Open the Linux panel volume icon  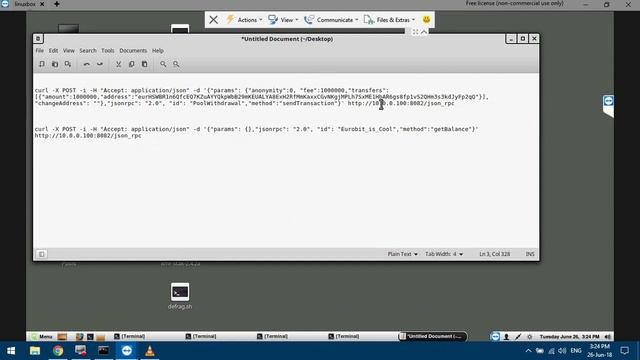tap(608, 337)
